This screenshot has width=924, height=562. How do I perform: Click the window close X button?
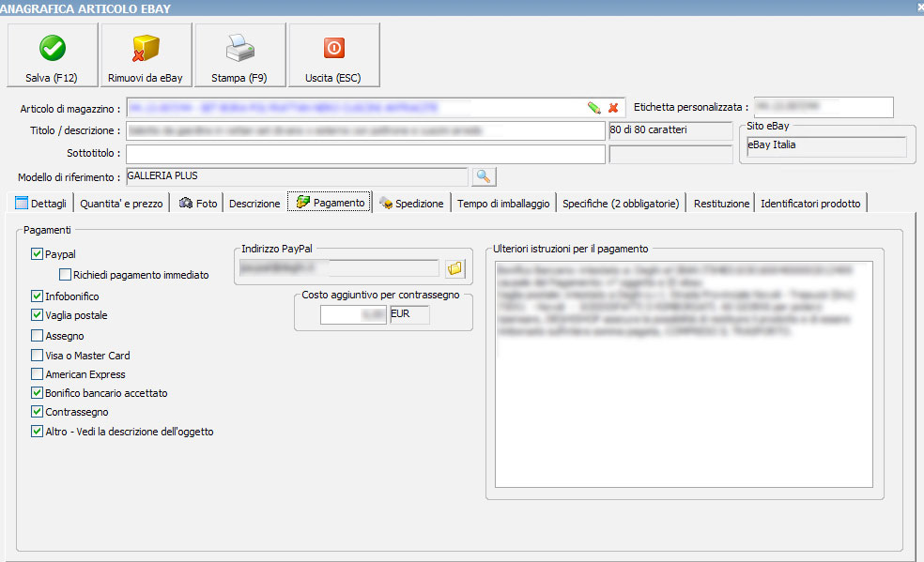click(x=918, y=8)
